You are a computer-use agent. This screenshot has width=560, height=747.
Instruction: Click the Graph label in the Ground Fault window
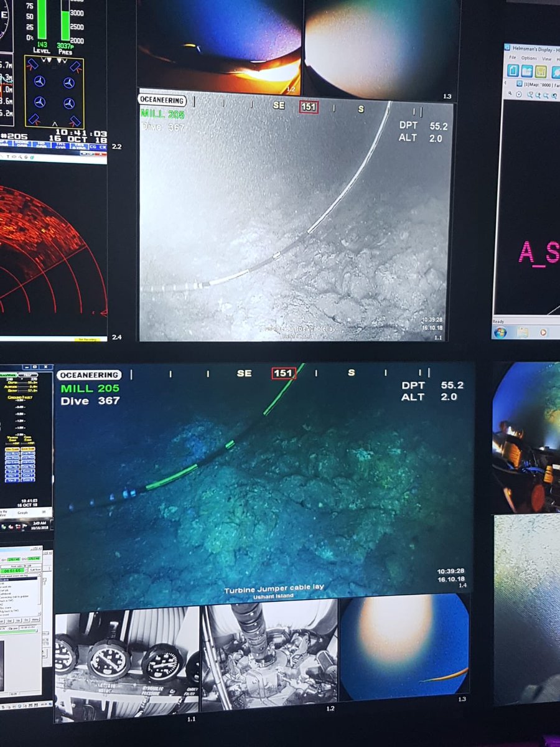click(x=23, y=514)
